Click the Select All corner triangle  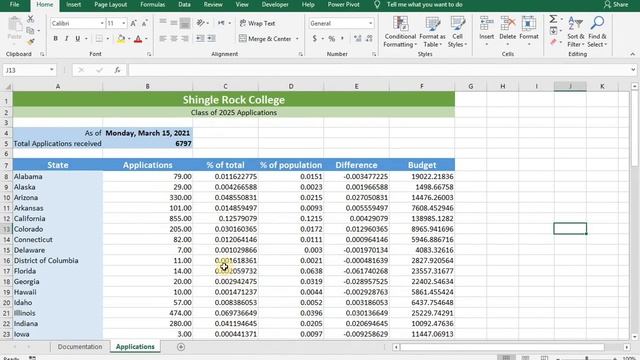7,86
